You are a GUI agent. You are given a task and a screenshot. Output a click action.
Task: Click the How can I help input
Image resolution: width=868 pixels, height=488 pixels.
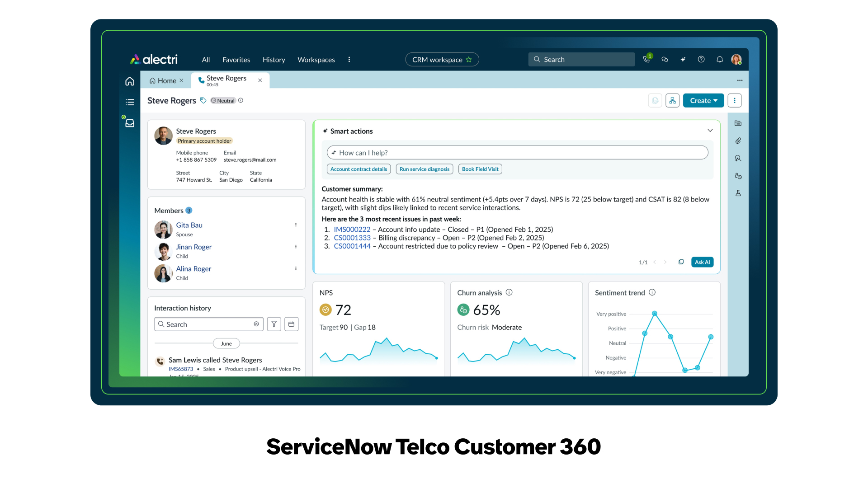[x=517, y=153]
